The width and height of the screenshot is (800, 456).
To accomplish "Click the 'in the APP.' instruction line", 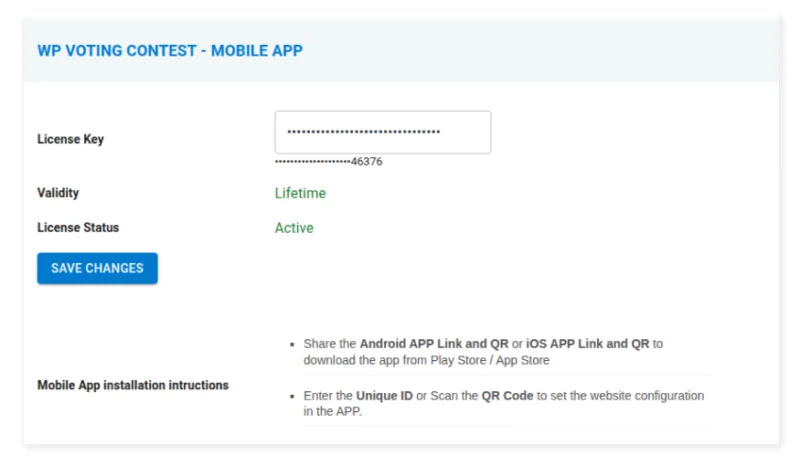I will (x=332, y=412).
